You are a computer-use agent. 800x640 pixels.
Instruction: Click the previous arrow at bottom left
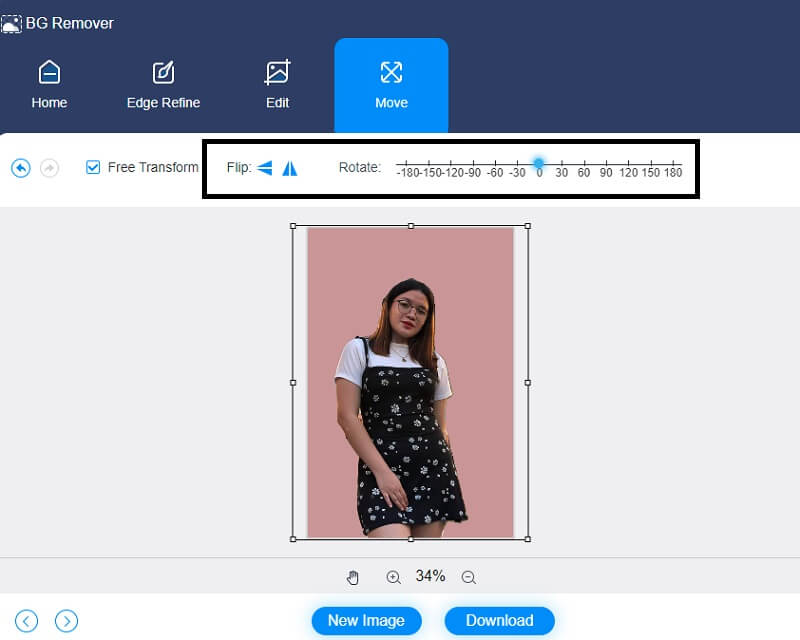click(x=26, y=621)
